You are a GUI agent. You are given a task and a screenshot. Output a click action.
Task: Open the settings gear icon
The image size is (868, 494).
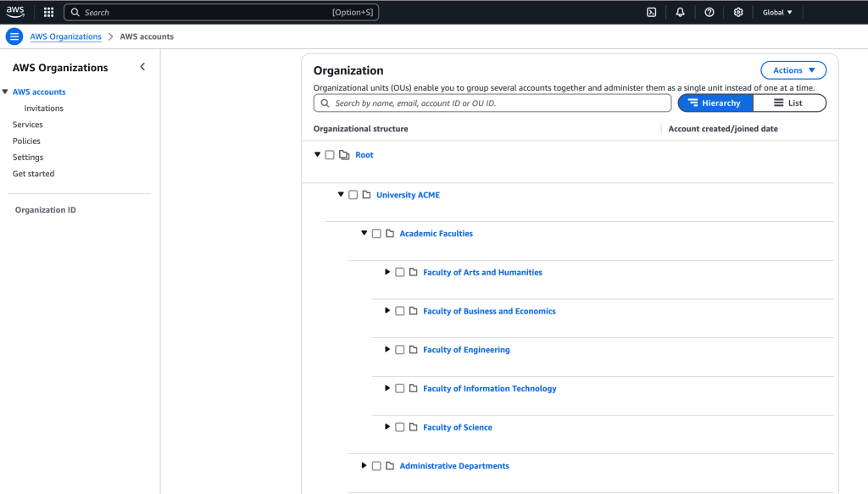click(x=738, y=12)
